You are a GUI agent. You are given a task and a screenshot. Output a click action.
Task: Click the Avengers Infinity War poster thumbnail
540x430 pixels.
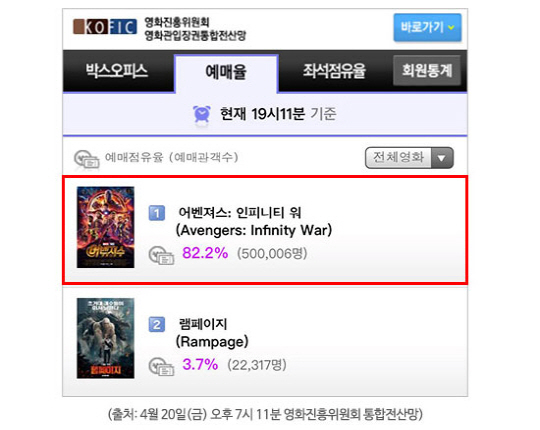[106, 227]
